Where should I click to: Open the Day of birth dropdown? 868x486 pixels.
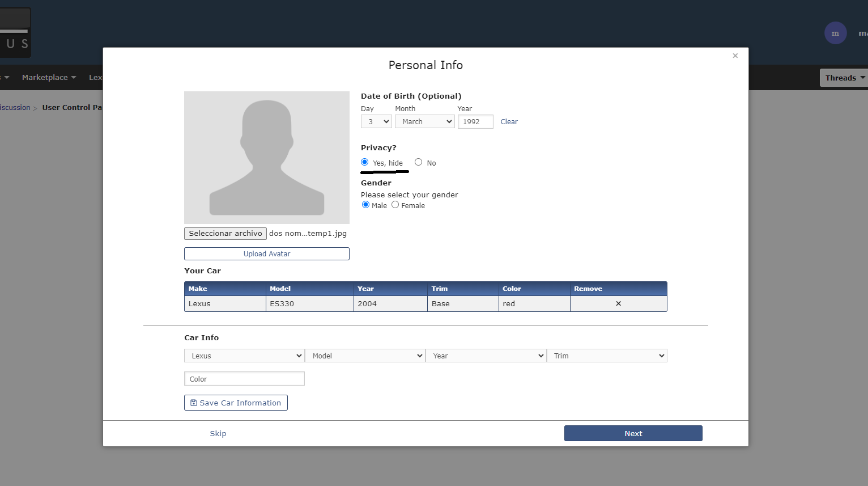click(376, 121)
